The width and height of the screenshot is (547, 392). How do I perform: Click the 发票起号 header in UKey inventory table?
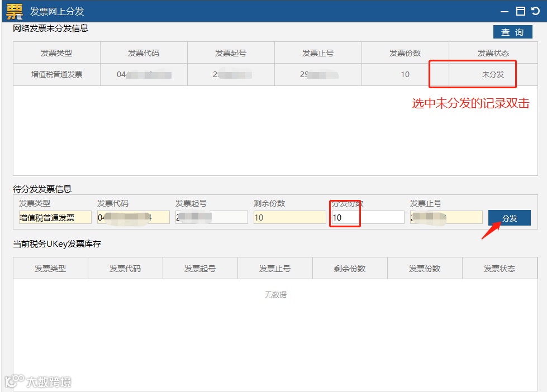200,269
